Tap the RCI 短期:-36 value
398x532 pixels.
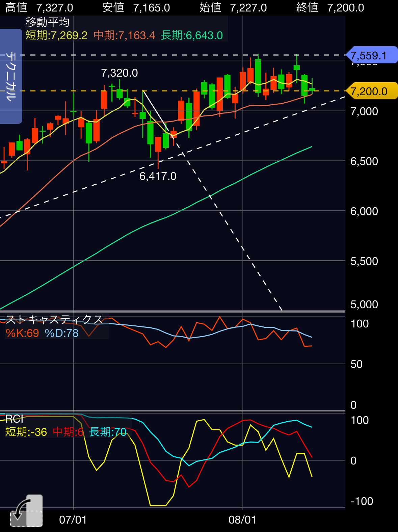(26, 432)
